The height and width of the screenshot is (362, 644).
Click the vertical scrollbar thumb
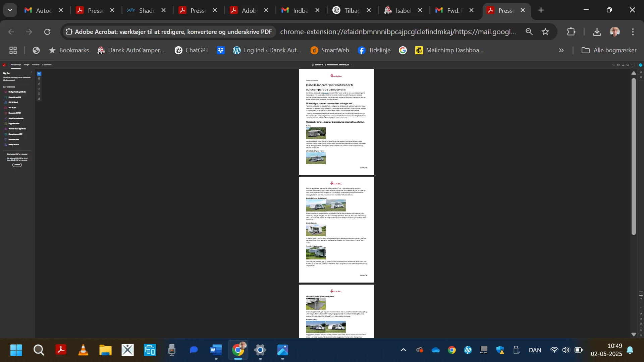[x=634, y=156]
